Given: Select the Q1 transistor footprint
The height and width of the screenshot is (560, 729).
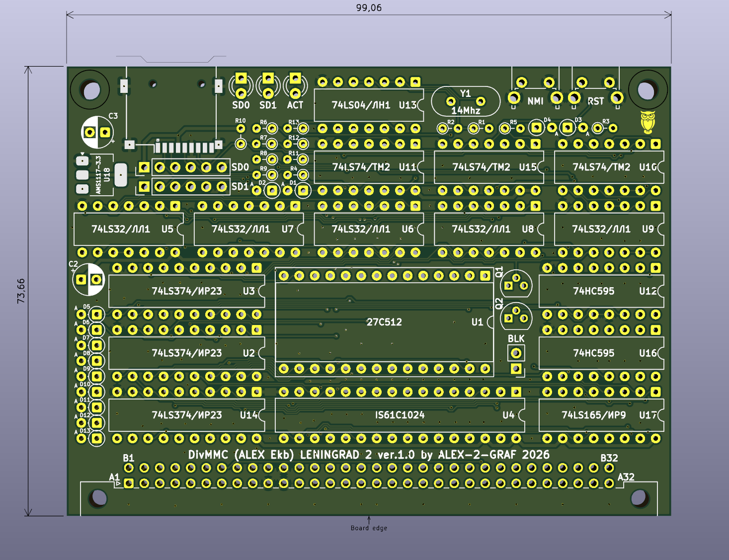Looking at the screenshot, I should [516, 285].
